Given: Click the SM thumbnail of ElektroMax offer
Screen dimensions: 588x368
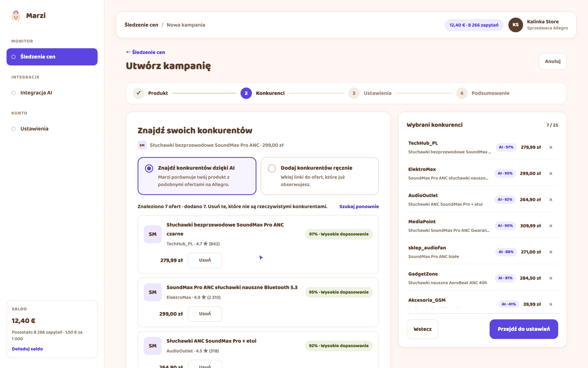Looking at the screenshot, I should pos(153,292).
